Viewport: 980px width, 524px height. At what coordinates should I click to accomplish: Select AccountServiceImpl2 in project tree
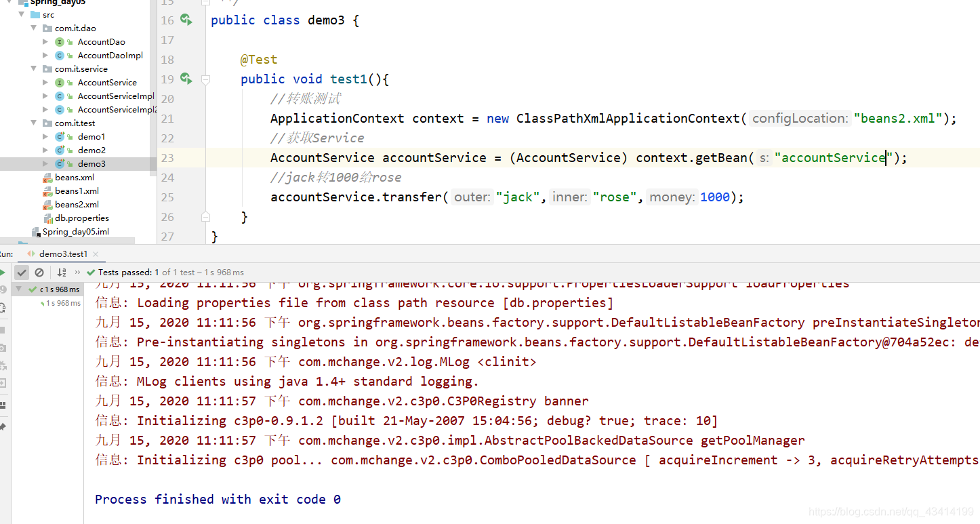[117, 110]
